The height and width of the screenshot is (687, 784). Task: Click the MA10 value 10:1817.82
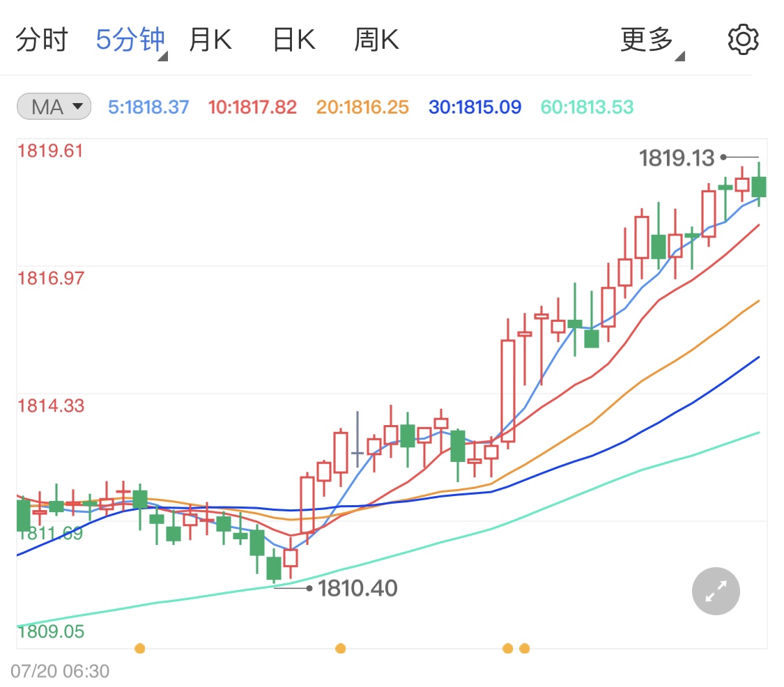tap(252, 107)
